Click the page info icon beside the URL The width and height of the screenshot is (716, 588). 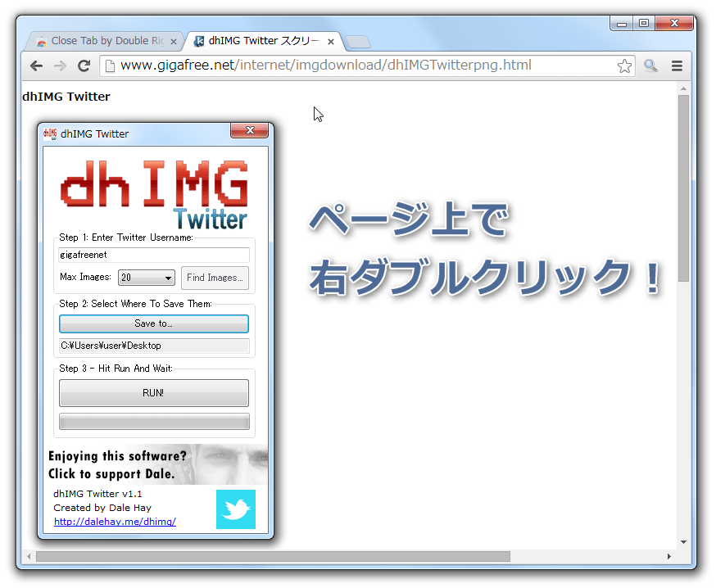110,66
